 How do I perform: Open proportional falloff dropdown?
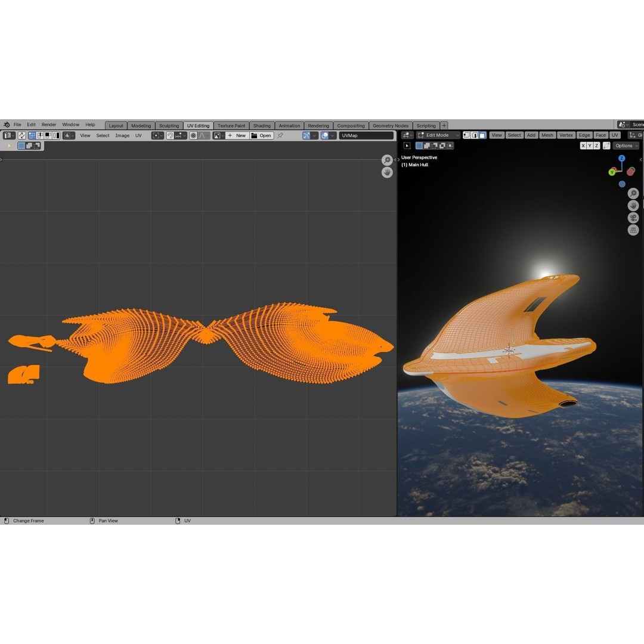[204, 135]
